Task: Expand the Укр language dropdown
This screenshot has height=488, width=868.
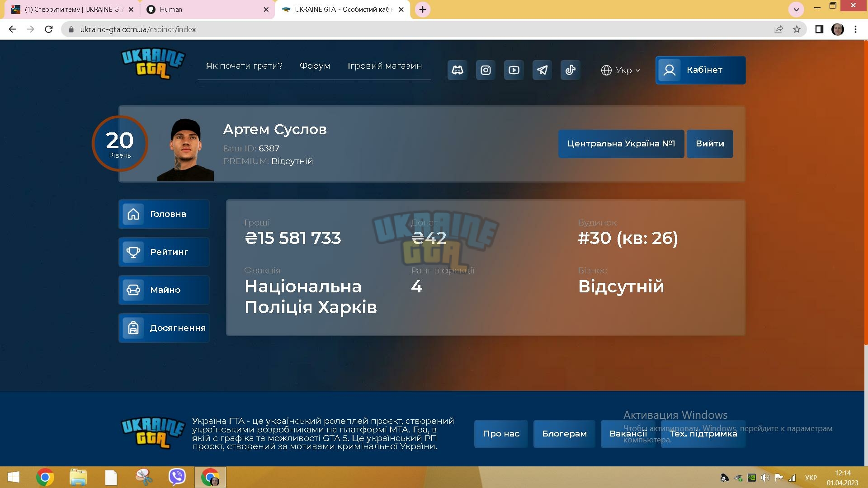Action: (x=621, y=70)
